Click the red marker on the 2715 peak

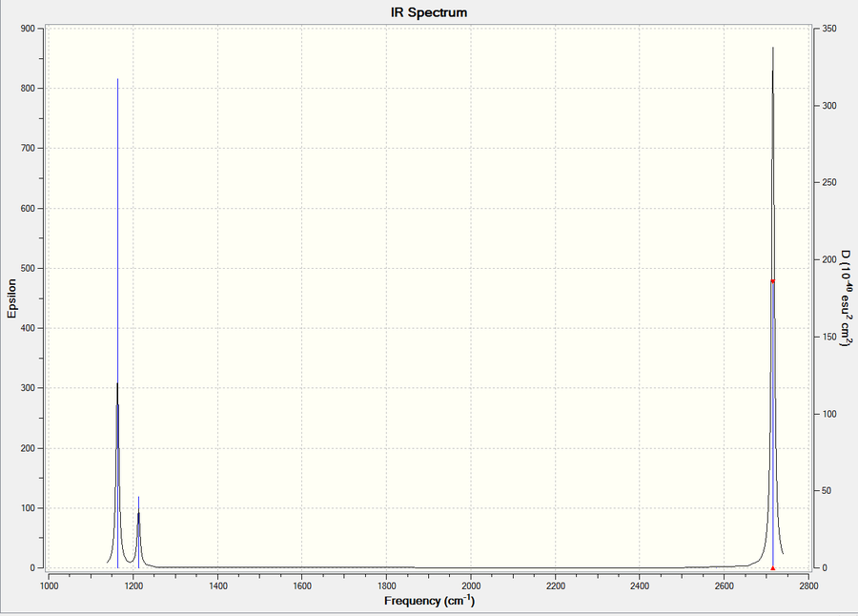[x=772, y=281]
